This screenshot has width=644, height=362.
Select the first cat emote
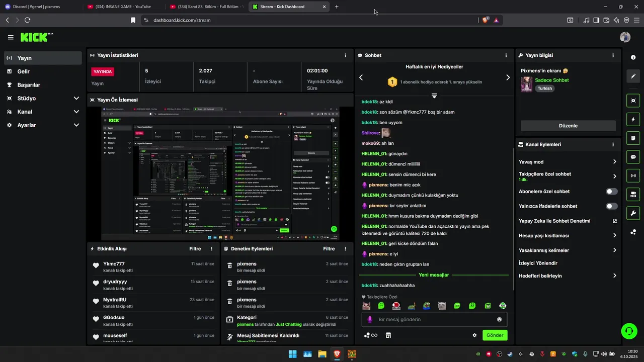pos(366,306)
